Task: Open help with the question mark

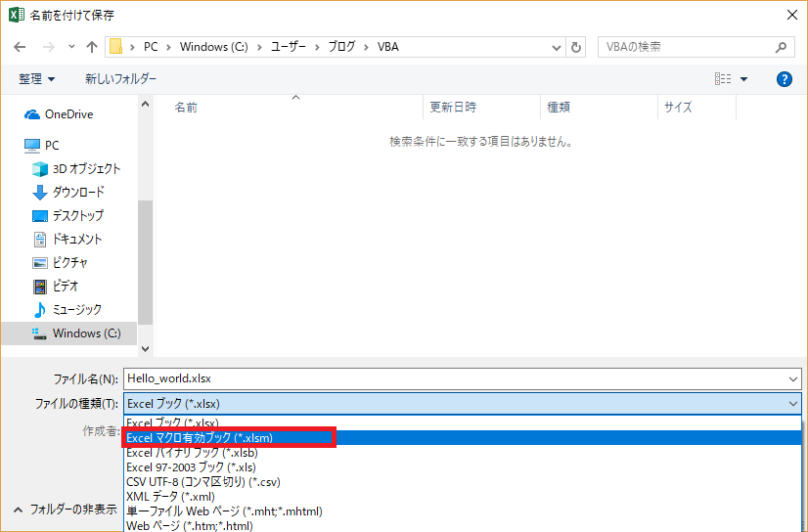Action: pyautogui.click(x=785, y=79)
